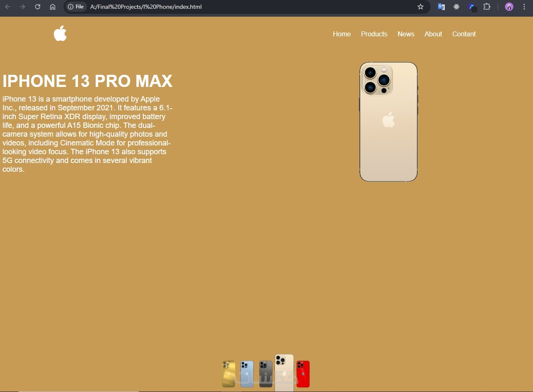Open the Contant nav link
Viewport: 533px width, 392px height.
click(x=464, y=34)
